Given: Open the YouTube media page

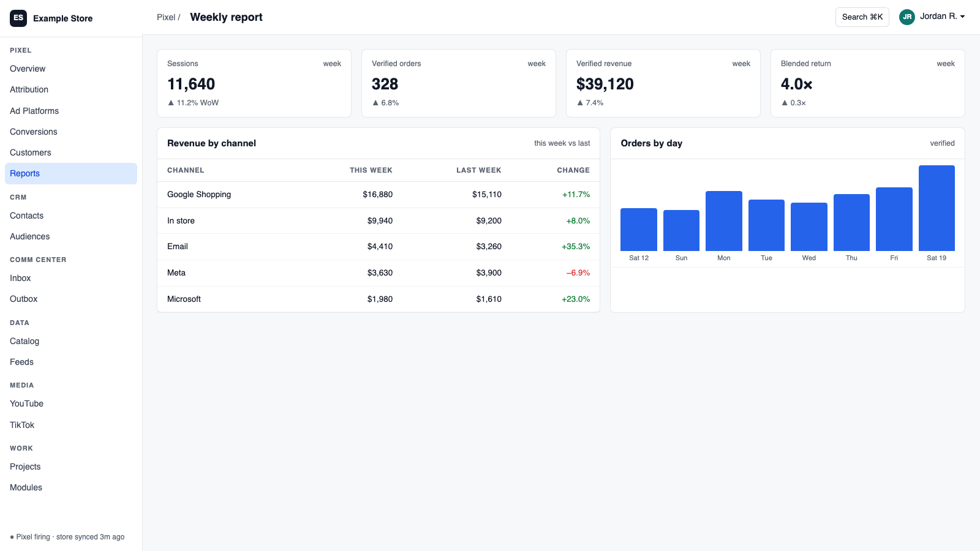Looking at the screenshot, I should pos(71,403).
